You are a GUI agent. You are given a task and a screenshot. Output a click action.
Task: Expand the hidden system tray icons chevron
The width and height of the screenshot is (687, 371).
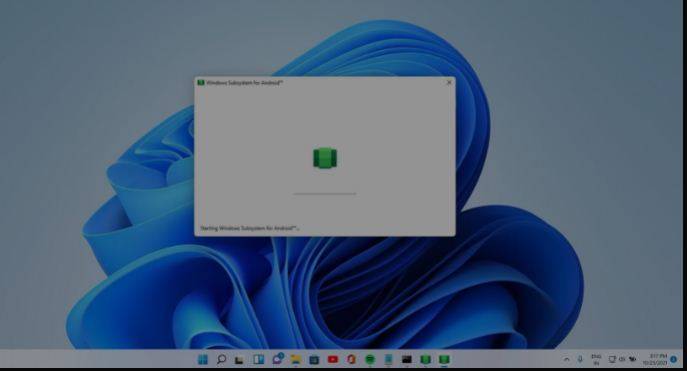[567, 360]
